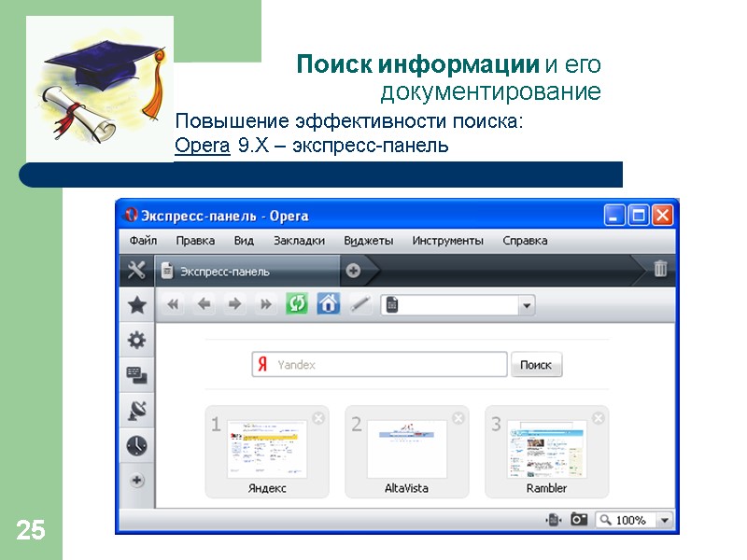The width and height of the screenshot is (747, 560).
Task: Minimize the Opera window
Action: [614, 216]
